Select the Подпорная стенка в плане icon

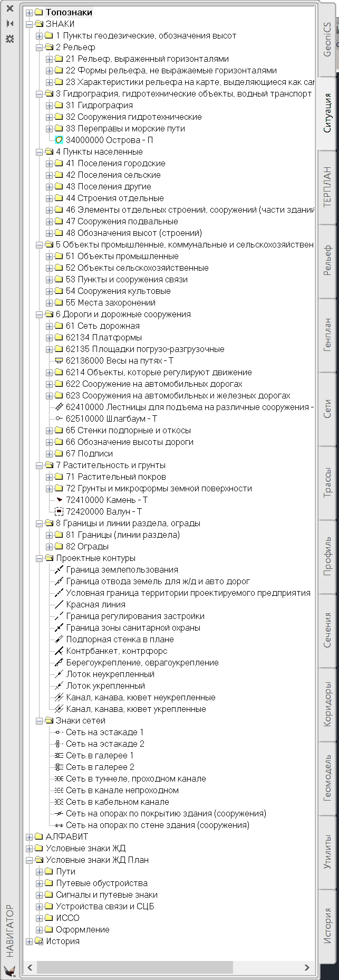click(59, 640)
